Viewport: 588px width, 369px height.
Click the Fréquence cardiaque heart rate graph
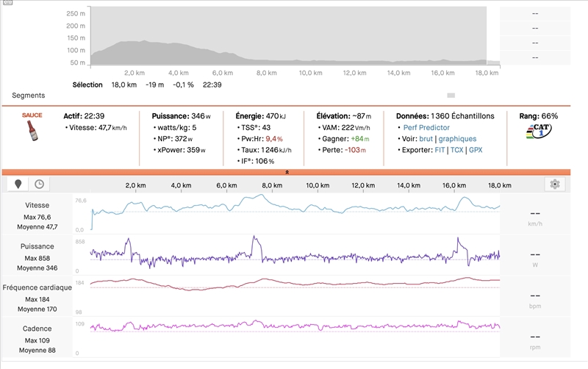coord(294,284)
